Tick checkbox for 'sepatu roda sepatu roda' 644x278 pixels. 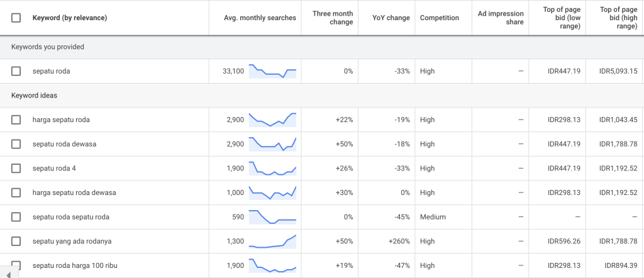(16, 217)
